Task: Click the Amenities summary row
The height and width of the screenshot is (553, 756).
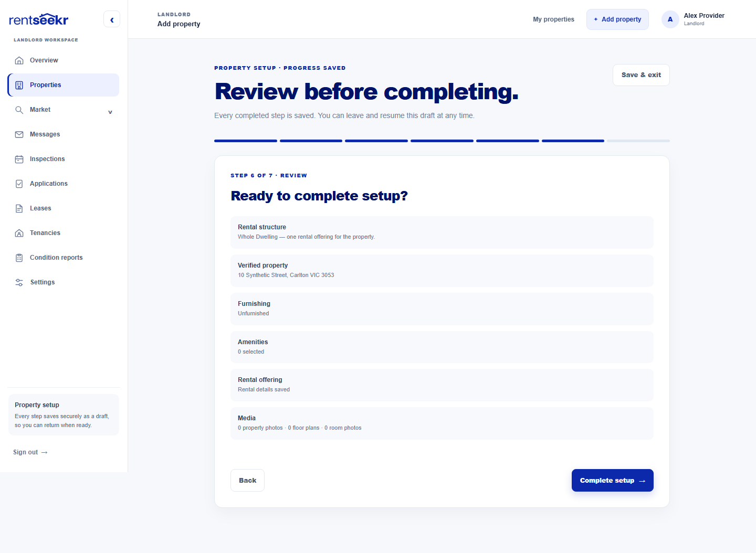Action: click(442, 347)
